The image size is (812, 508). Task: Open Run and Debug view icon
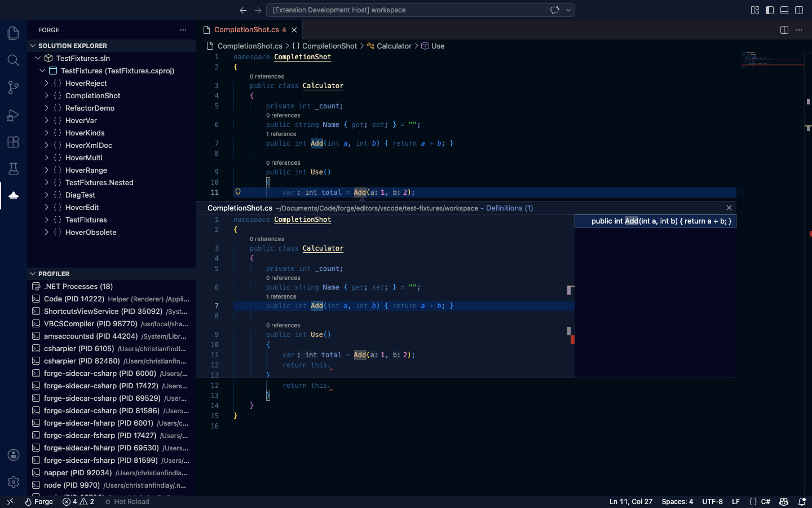pos(14,115)
